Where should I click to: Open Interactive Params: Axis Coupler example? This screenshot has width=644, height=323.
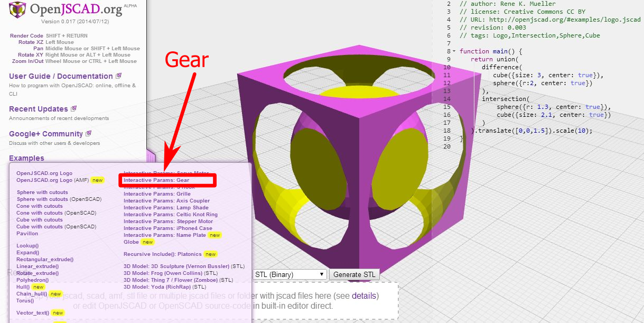[167, 201]
